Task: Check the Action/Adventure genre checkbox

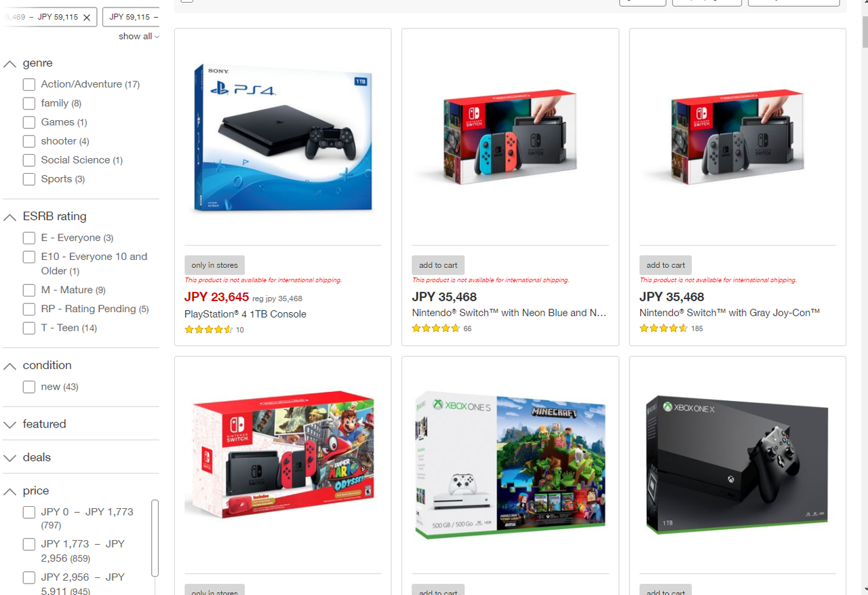Action: tap(29, 85)
